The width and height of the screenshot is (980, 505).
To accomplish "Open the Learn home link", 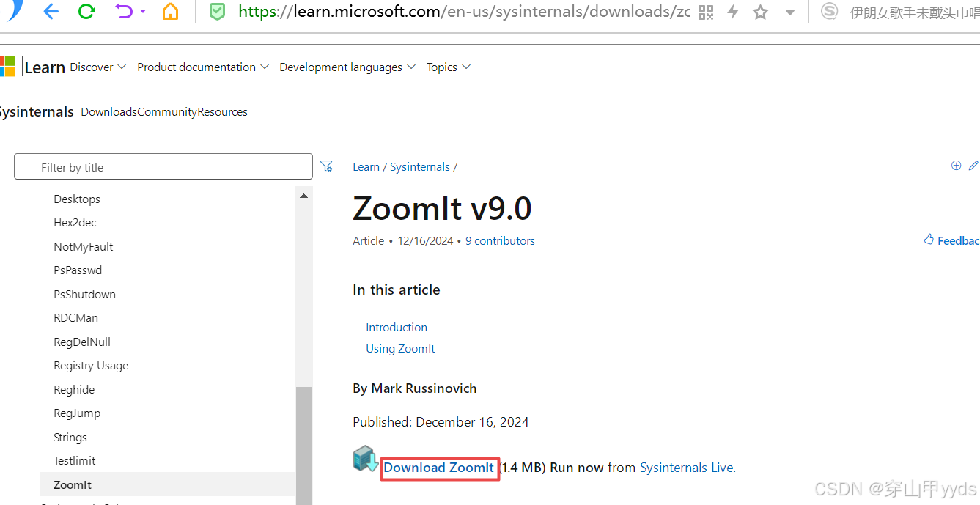I will (x=45, y=67).
